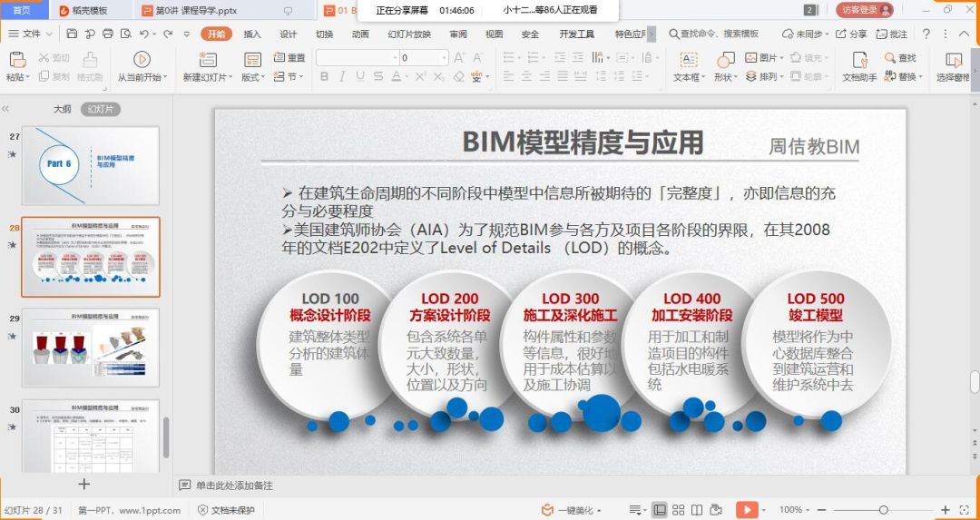Open the 文件 file menu

pos(30,34)
